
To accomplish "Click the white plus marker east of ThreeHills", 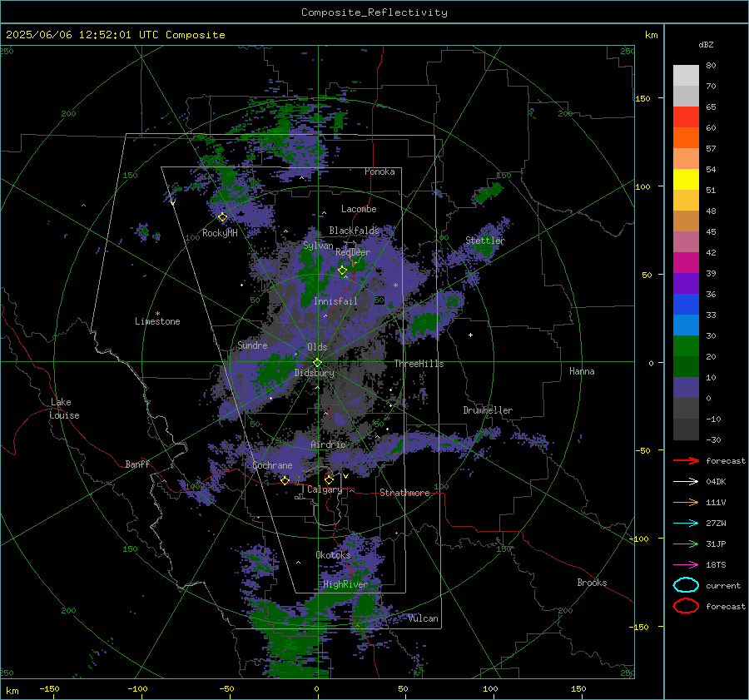I will 470,335.
